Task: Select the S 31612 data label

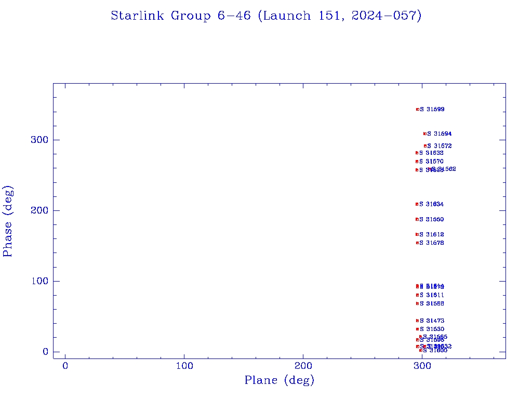Action: click(x=432, y=234)
